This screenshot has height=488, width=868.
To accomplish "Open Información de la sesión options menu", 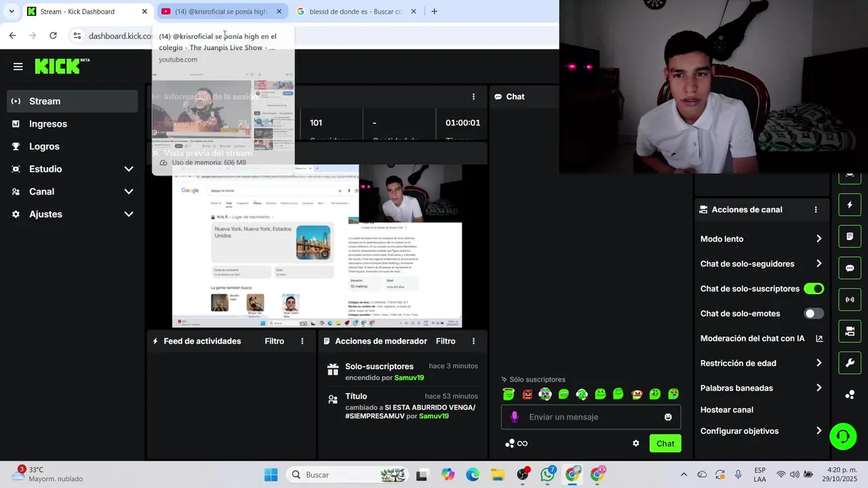I will coord(473,97).
